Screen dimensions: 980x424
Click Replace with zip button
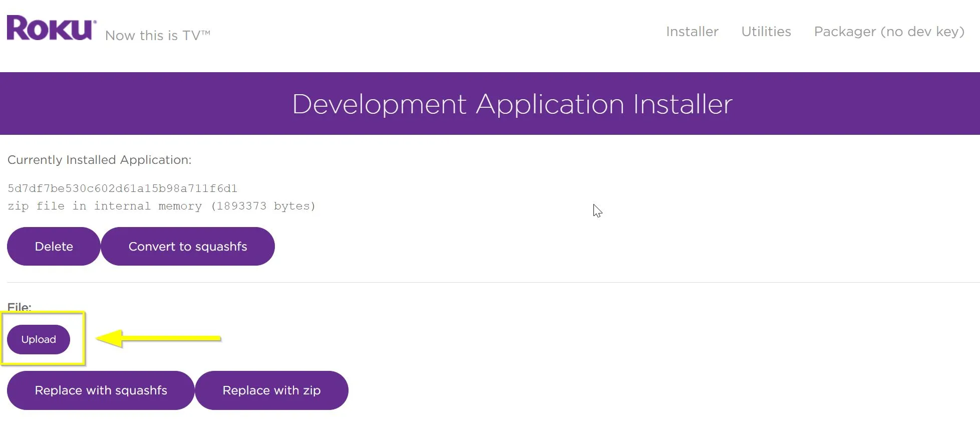(x=271, y=390)
